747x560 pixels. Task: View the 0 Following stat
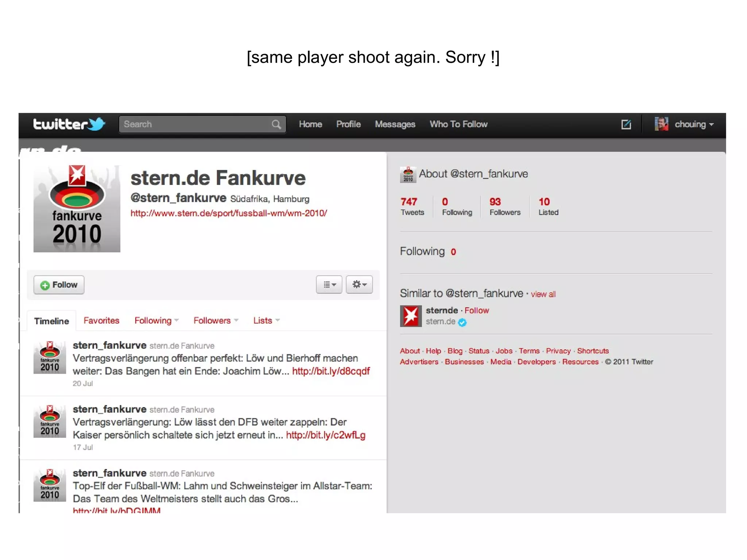(x=457, y=206)
